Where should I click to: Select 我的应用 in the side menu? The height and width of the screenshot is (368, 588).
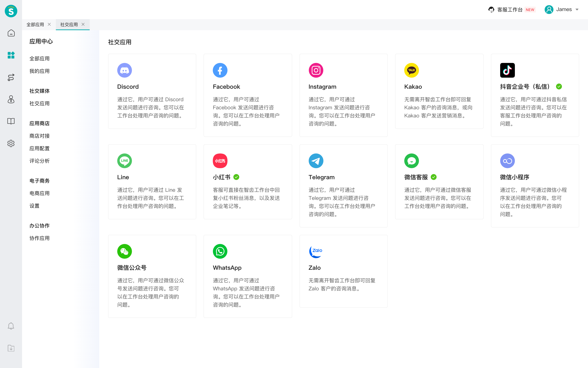(39, 71)
